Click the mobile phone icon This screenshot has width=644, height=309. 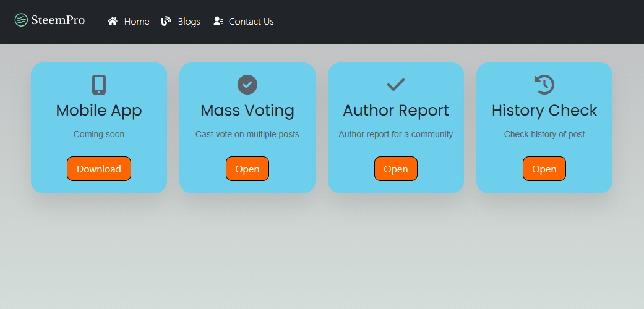[x=99, y=85]
